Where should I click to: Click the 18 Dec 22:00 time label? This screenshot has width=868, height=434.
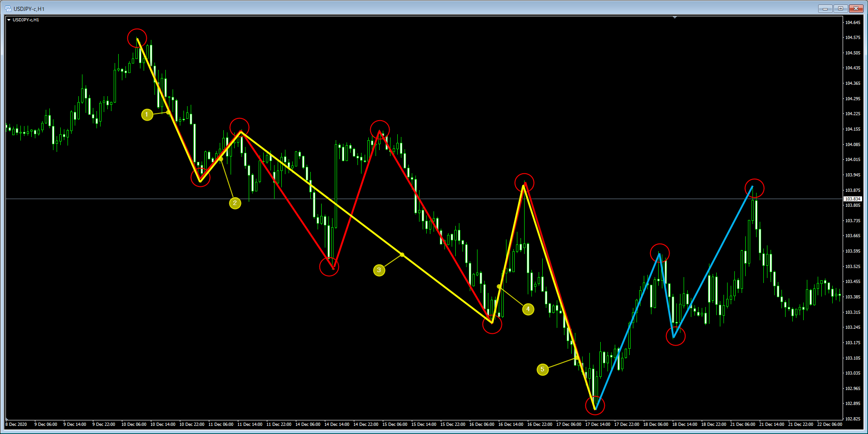pos(714,424)
